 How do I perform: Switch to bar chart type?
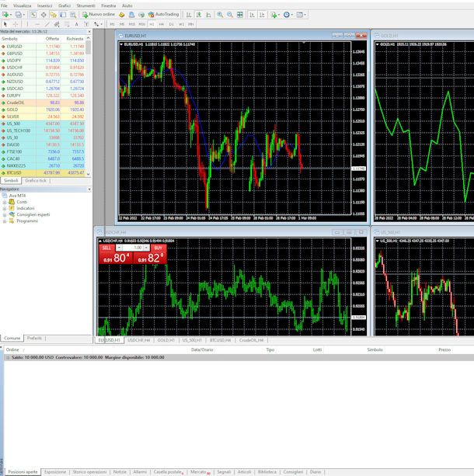point(189,15)
